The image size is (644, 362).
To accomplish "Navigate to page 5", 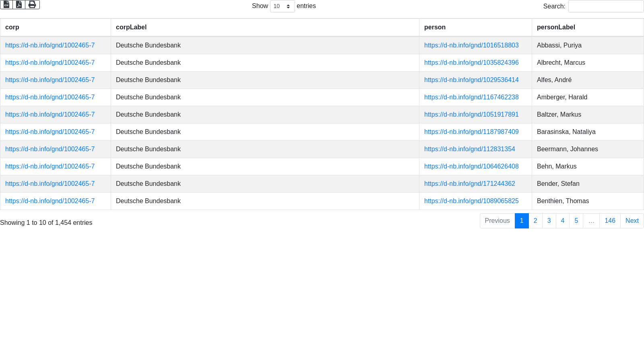I will [576, 221].
